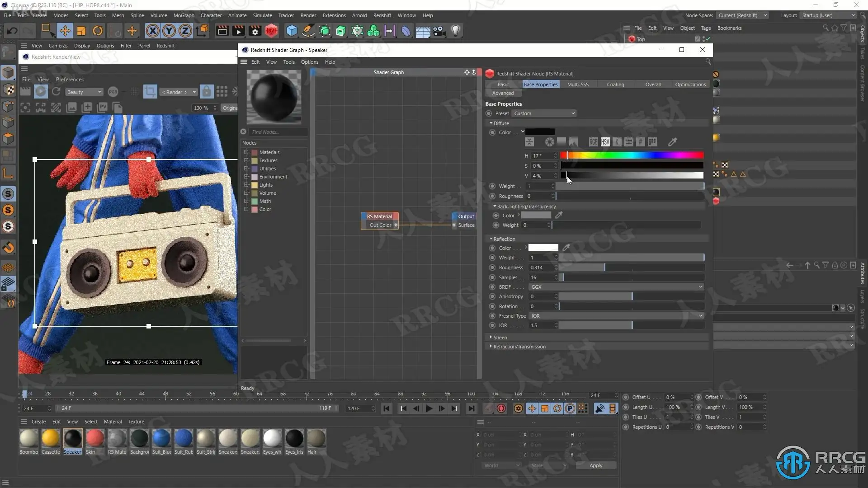Toggle the Reflection Weight animation dot
The height and width of the screenshot is (488, 868).
tap(492, 258)
